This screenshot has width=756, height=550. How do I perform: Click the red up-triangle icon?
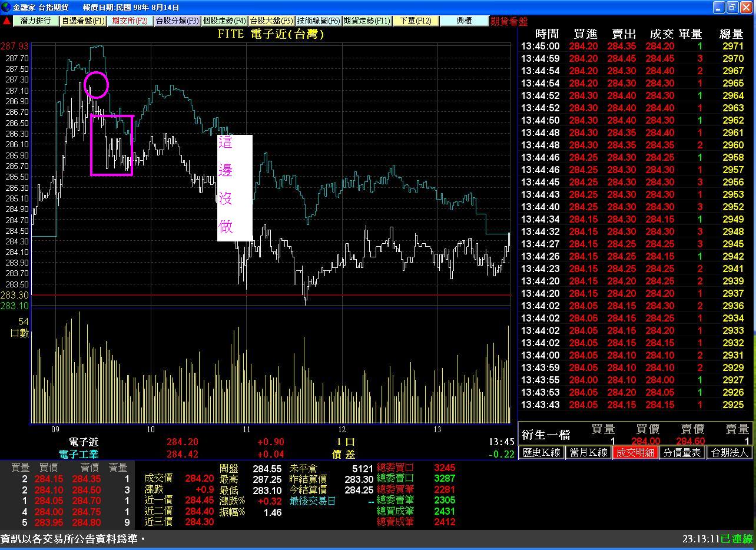pyautogui.click(x=6, y=21)
